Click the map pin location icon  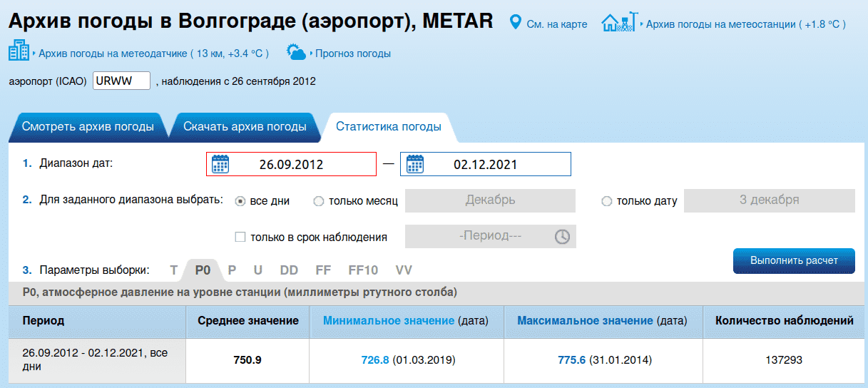point(516,24)
